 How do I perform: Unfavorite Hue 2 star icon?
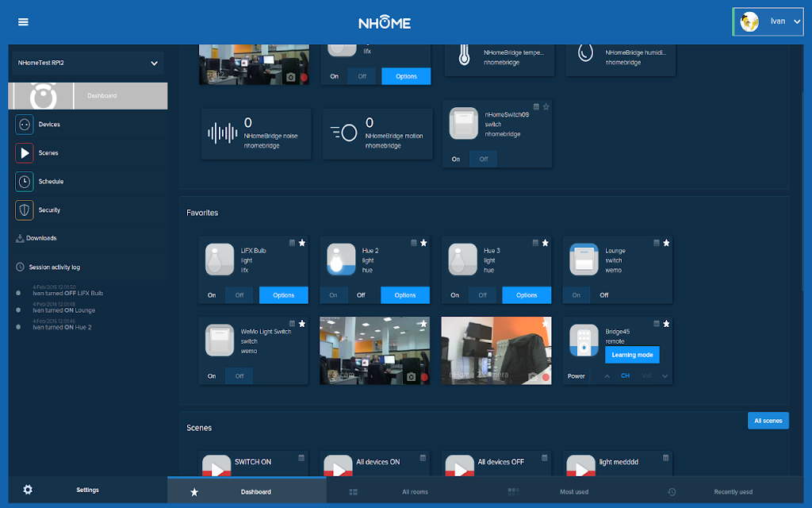pyautogui.click(x=423, y=243)
